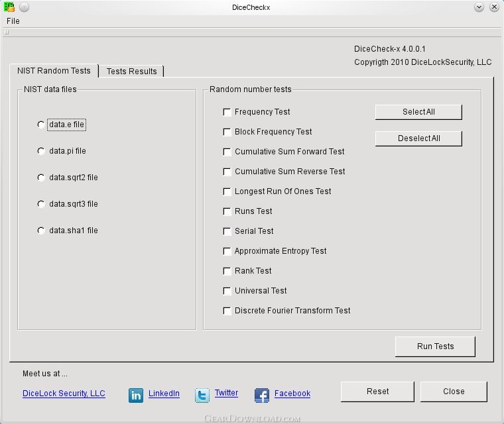Click the round pin button in title bar
The image size is (504, 424).
pos(24,7)
